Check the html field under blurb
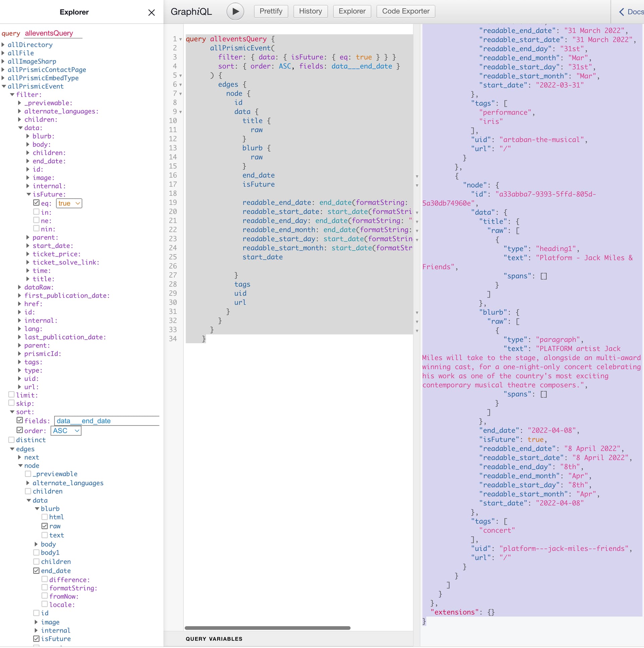 (x=45, y=517)
